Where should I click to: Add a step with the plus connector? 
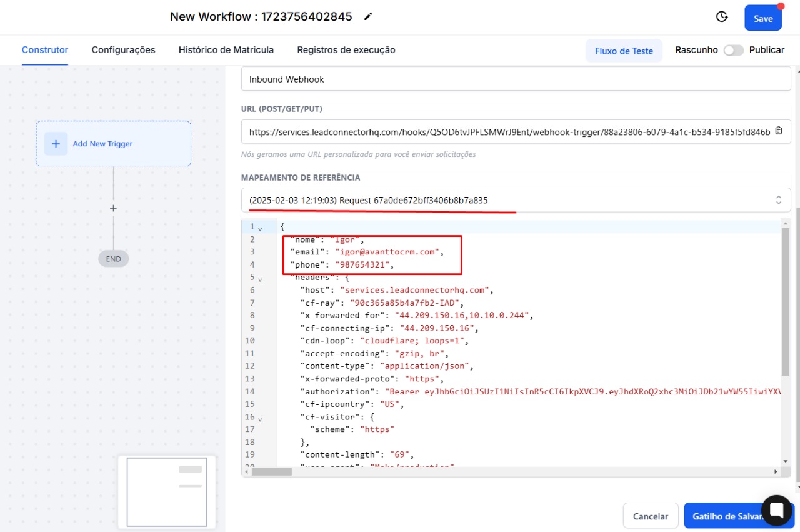[113, 208]
